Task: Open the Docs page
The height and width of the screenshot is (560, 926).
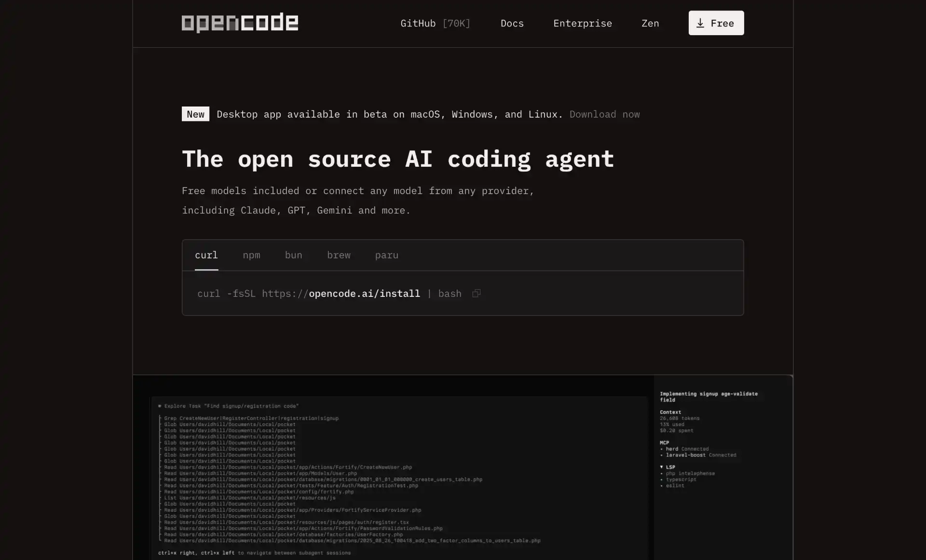Action: pos(512,23)
